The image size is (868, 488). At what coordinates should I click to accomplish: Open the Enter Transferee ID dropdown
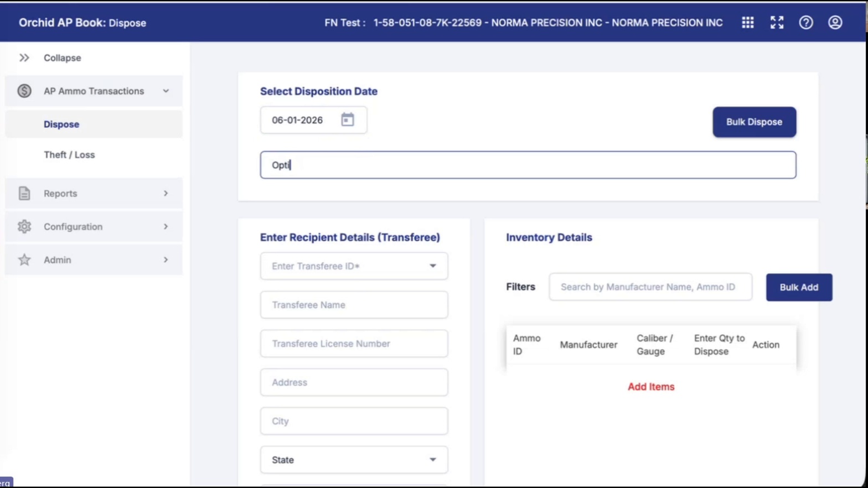click(x=354, y=266)
